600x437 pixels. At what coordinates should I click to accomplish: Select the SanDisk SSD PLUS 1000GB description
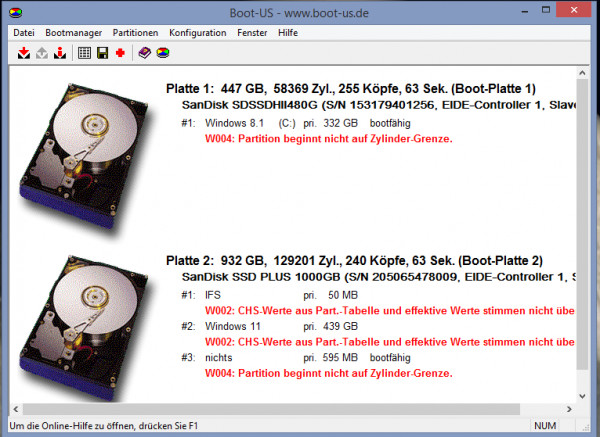[378, 277]
